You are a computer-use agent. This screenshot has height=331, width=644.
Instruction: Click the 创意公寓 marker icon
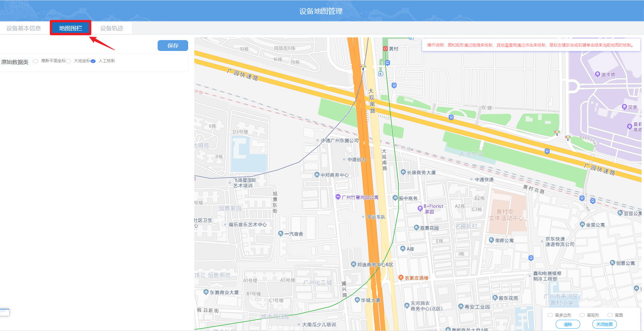tap(612, 263)
